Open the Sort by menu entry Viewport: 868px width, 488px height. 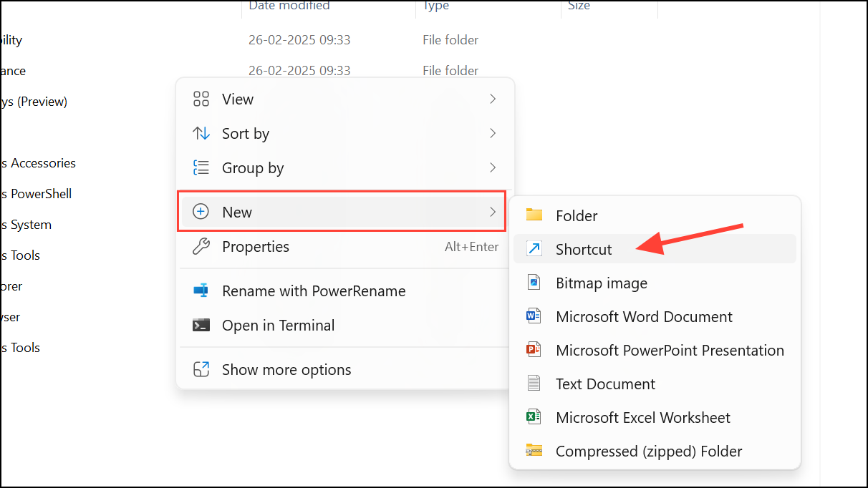pyautogui.click(x=345, y=134)
